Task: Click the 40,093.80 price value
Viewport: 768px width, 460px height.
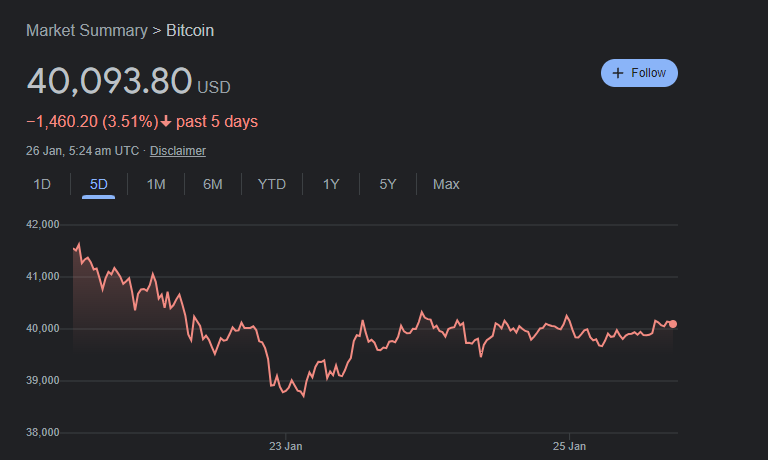Action: [x=108, y=82]
